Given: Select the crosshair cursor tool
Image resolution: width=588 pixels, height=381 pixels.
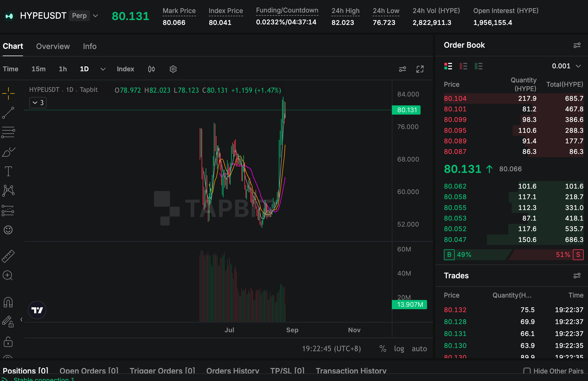Looking at the screenshot, I should point(8,93).
